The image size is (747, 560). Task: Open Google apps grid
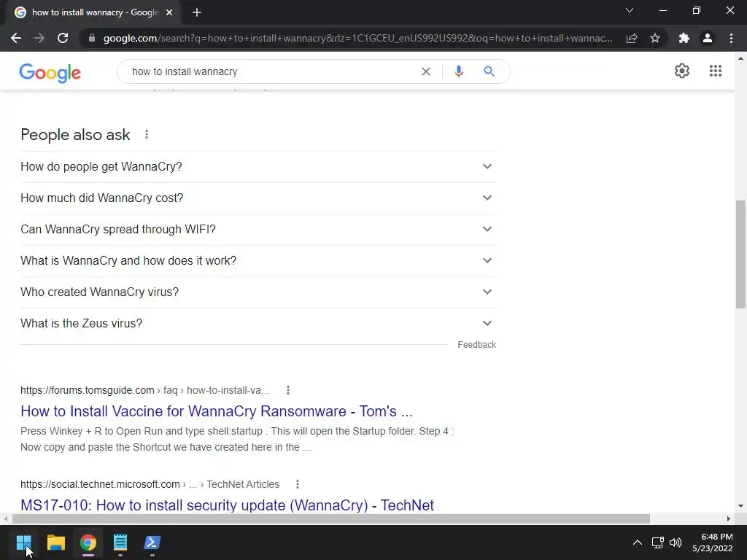pos(716,71)
